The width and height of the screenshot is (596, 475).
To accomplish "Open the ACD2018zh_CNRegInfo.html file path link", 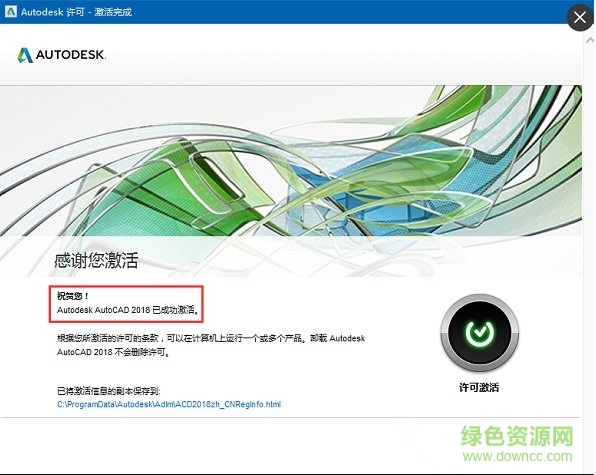I will (169, 404).
